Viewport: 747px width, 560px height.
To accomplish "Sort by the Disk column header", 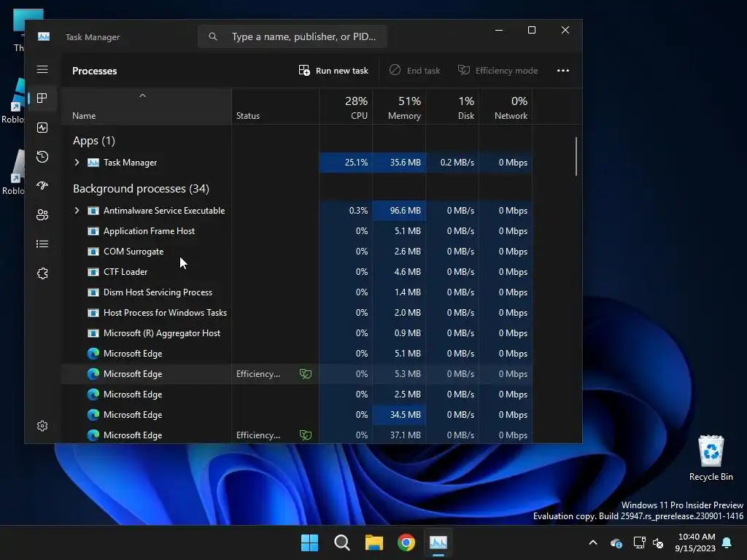I will tap(452, 106).
